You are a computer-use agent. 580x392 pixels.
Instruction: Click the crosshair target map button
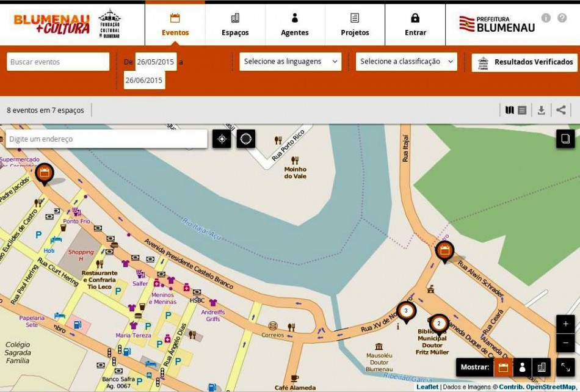click(245, 139)
